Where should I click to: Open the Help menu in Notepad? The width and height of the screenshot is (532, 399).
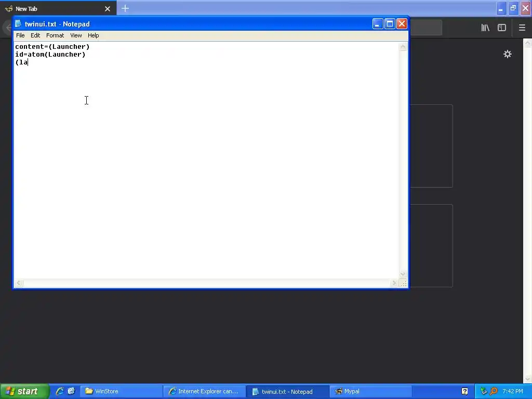pyautogui.click(x=94, y=35)
